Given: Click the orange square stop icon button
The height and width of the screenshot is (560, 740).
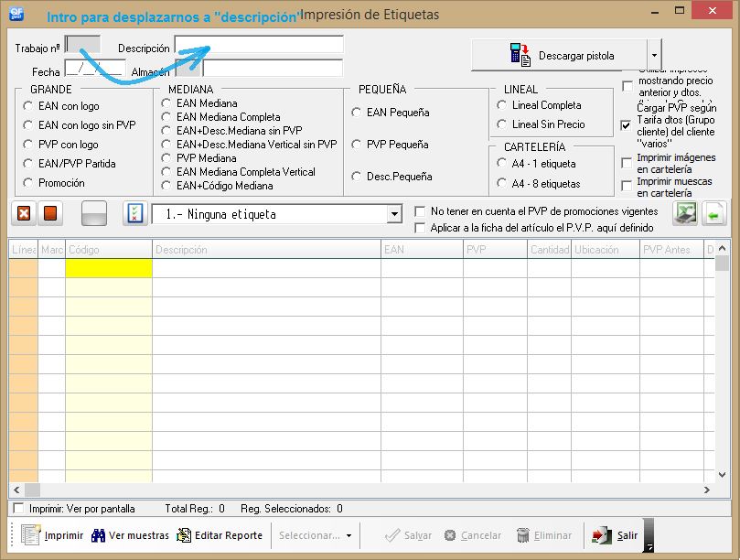Looking at the screenshot, I should [x=50, y=213].
